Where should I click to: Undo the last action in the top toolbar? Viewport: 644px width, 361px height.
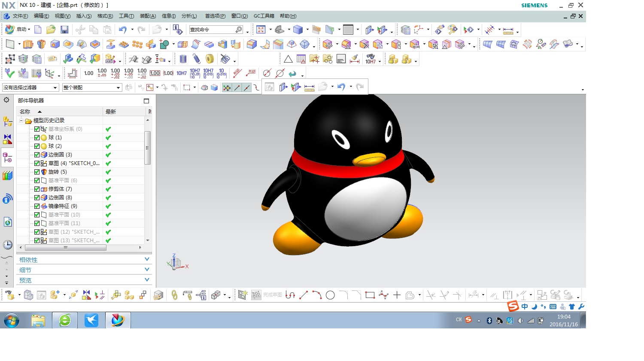tap(123, 30)
